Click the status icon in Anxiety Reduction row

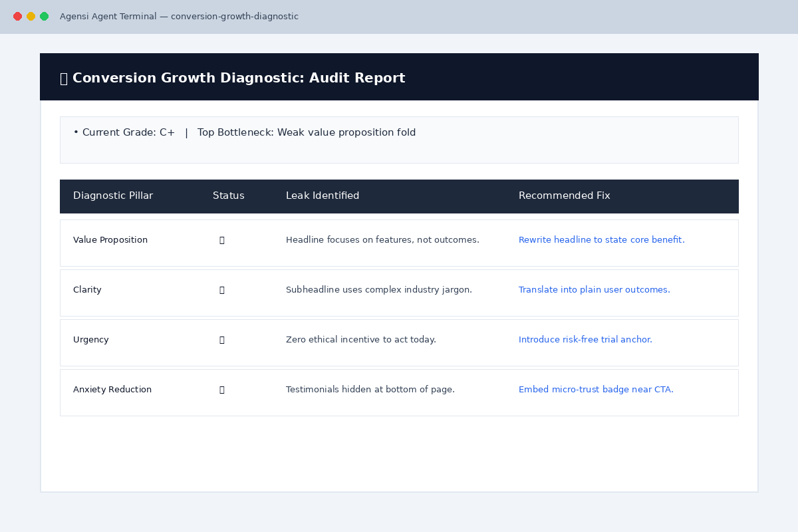click(221, 390)
